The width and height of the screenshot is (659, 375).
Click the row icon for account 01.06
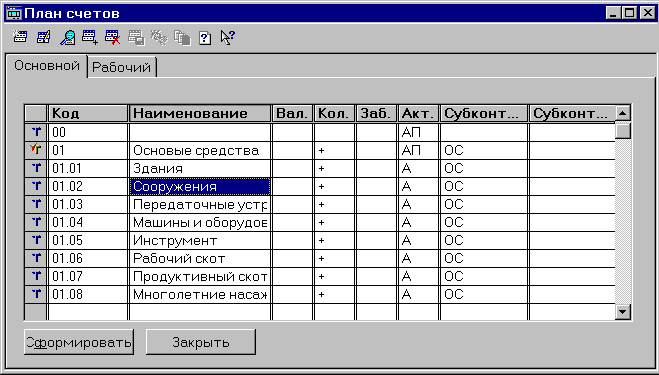pyautogui.click(x=36, y=258)
